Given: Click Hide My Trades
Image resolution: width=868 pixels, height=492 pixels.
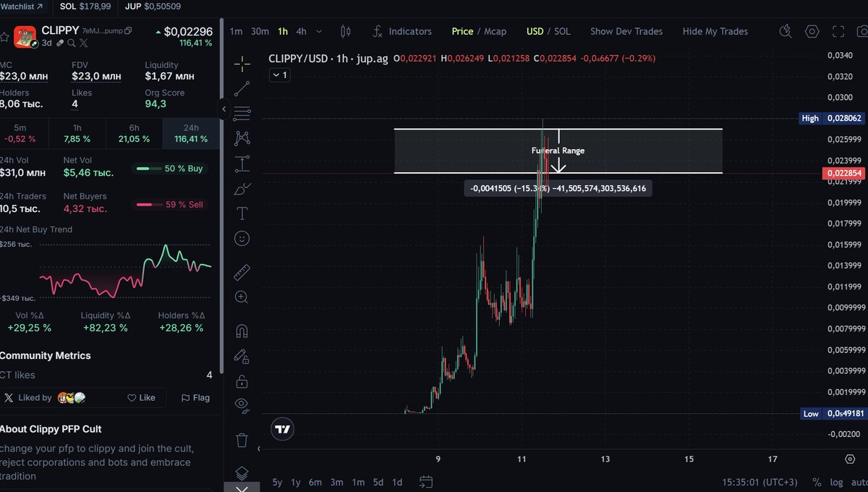Looking at the screenshot, I should click(x=715, y=31).
